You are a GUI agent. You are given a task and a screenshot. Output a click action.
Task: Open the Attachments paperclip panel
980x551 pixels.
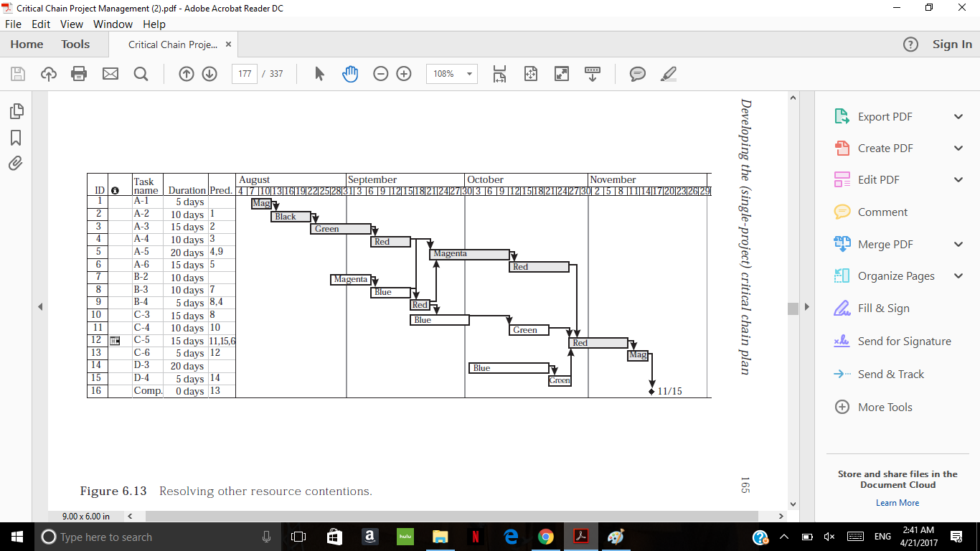click(16, 164)
